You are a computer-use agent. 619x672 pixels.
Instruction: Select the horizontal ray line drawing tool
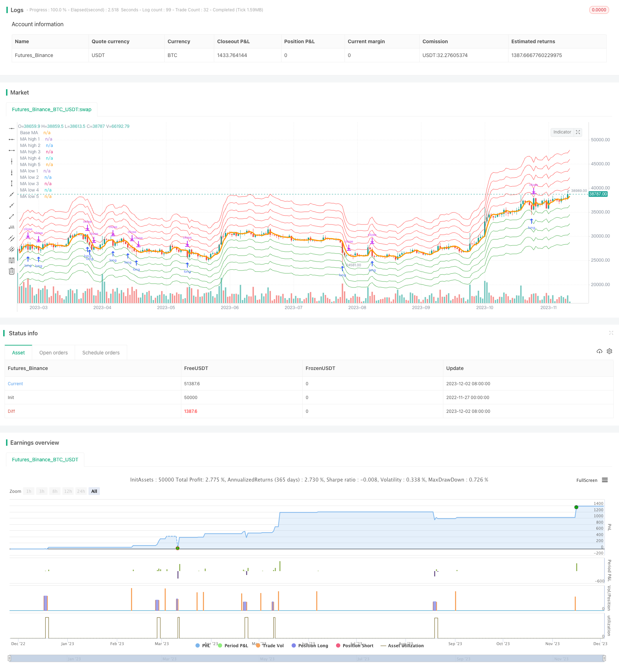12,128
